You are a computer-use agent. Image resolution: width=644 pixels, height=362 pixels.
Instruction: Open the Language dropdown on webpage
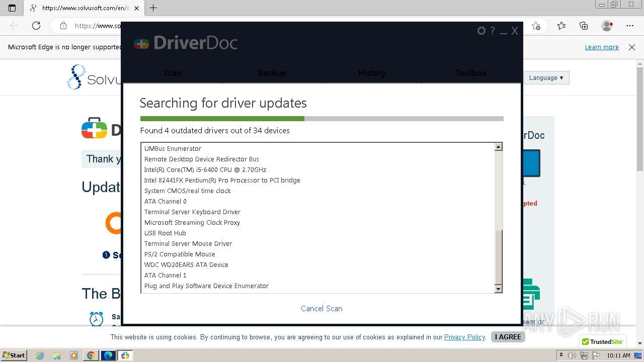[546, 78]
